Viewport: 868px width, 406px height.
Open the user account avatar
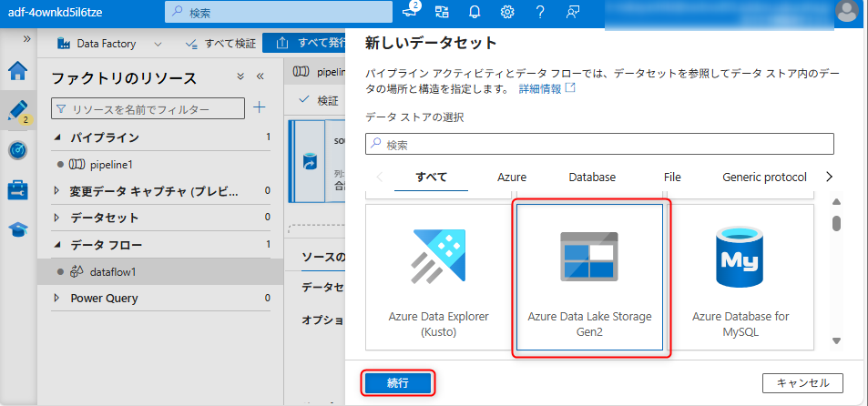(847, 12)
